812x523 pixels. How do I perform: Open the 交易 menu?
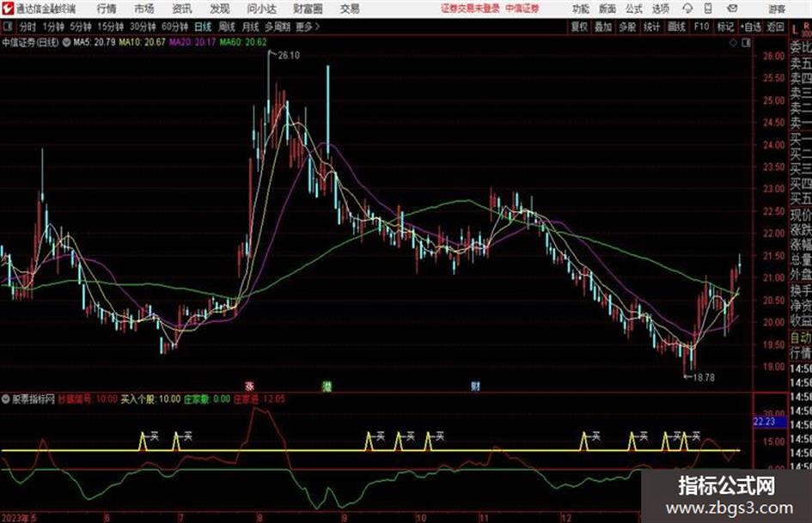(x=350, y=9)
